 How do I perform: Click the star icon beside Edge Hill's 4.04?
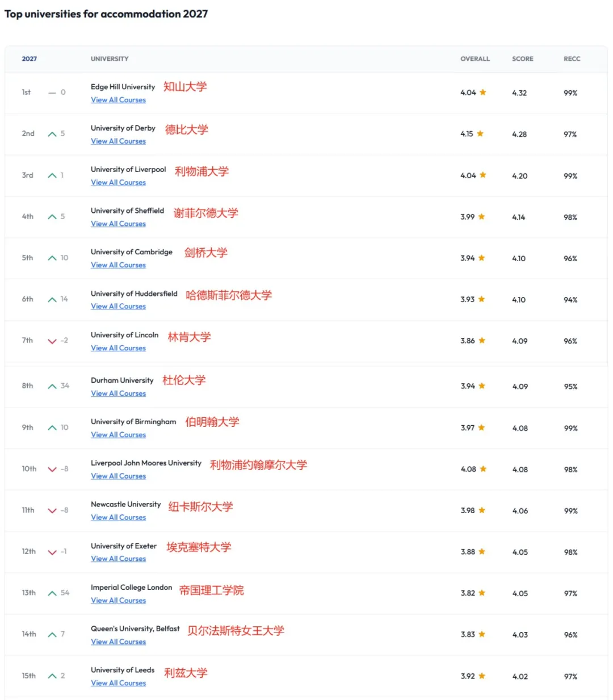coord(483,92)
